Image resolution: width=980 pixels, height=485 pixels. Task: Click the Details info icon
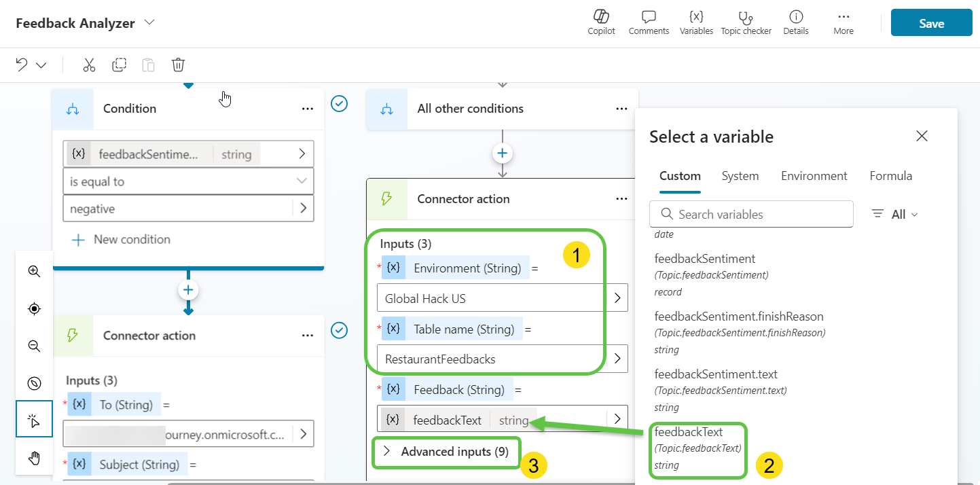(x=795, y=22)
